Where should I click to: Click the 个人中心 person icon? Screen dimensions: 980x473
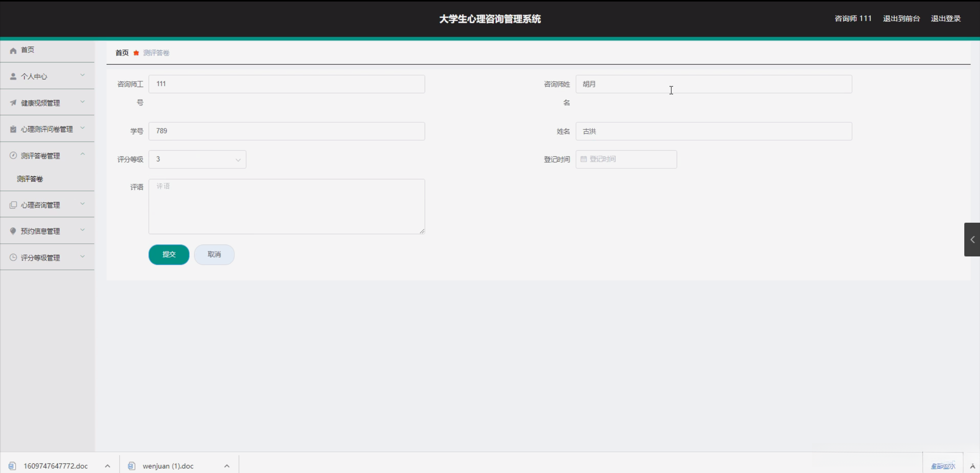13,76
